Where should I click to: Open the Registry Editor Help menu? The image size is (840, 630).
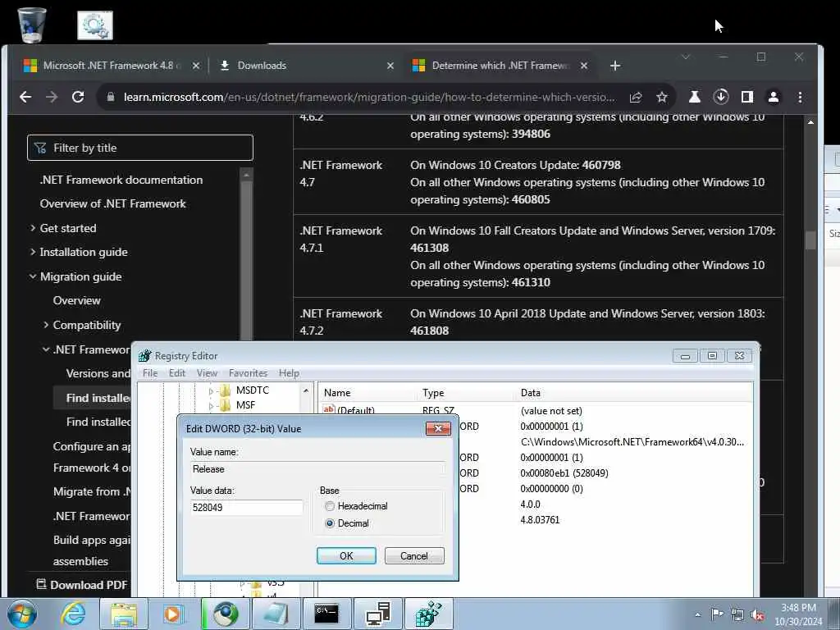289,373
